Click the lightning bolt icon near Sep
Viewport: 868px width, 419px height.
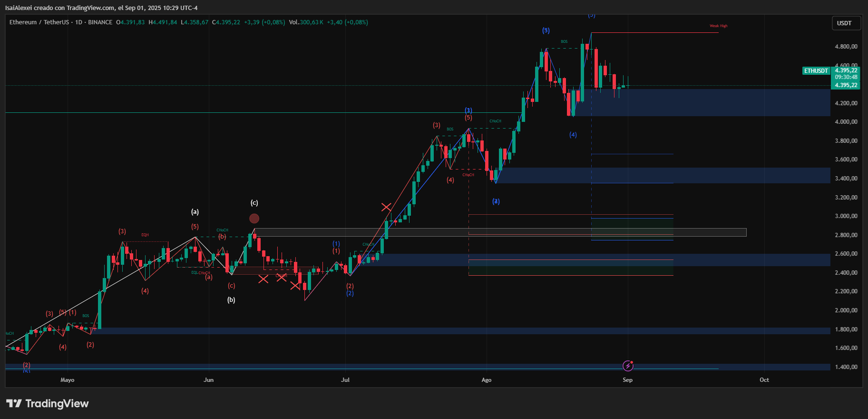coord(628,366)
